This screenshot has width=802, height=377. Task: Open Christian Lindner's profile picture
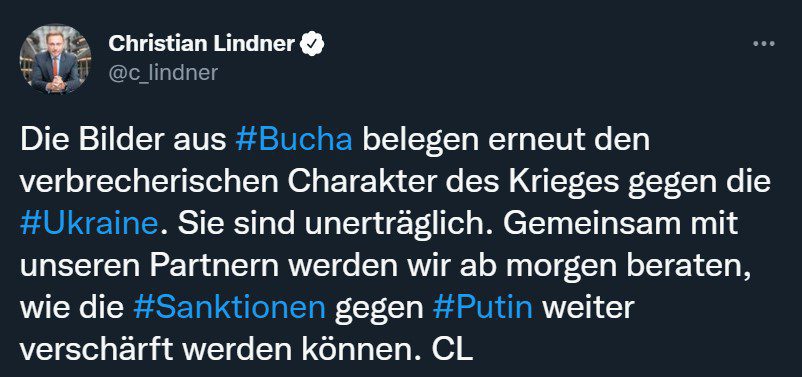click(55, 59)
